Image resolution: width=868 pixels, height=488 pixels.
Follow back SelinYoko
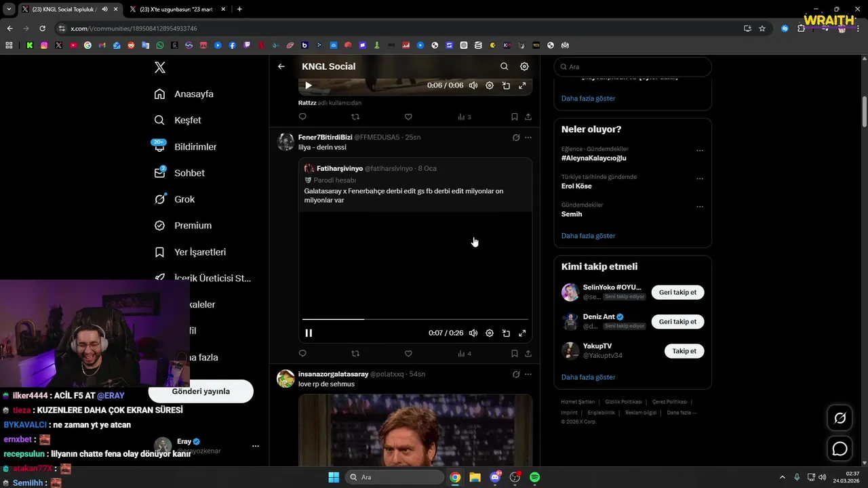pyautogui.click(x=677, y=292)
